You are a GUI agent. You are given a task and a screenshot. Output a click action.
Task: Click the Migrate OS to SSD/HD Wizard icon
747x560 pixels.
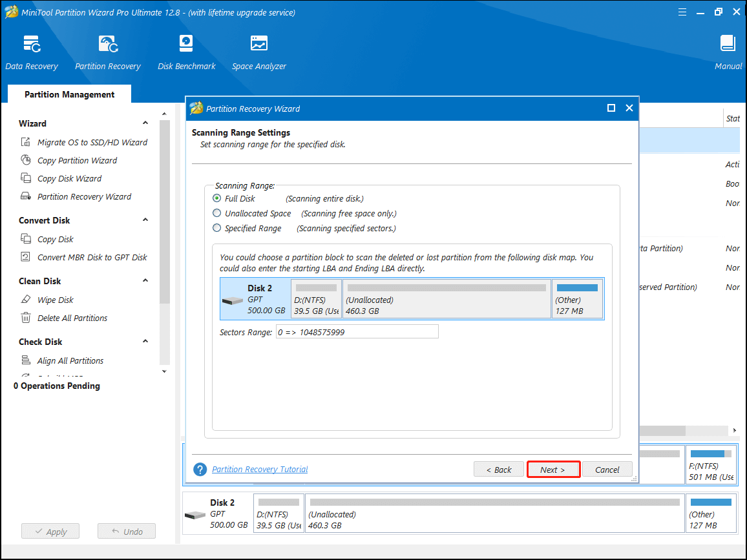pyautogui.click(x=26, y=142)
